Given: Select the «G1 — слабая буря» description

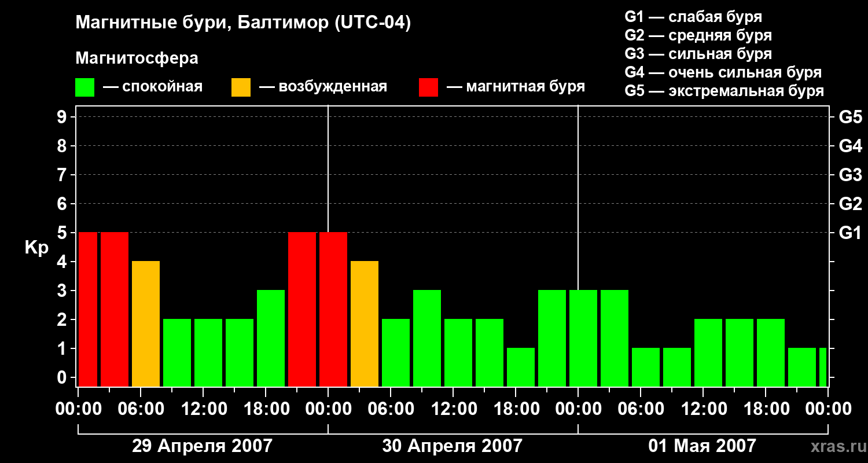Looking at the screenshot, I should tap(693, 17).
